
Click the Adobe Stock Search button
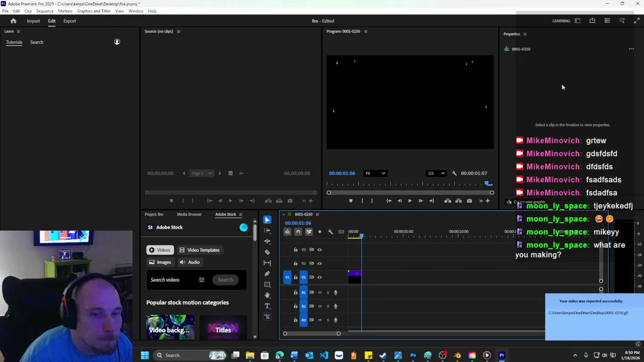225,280
